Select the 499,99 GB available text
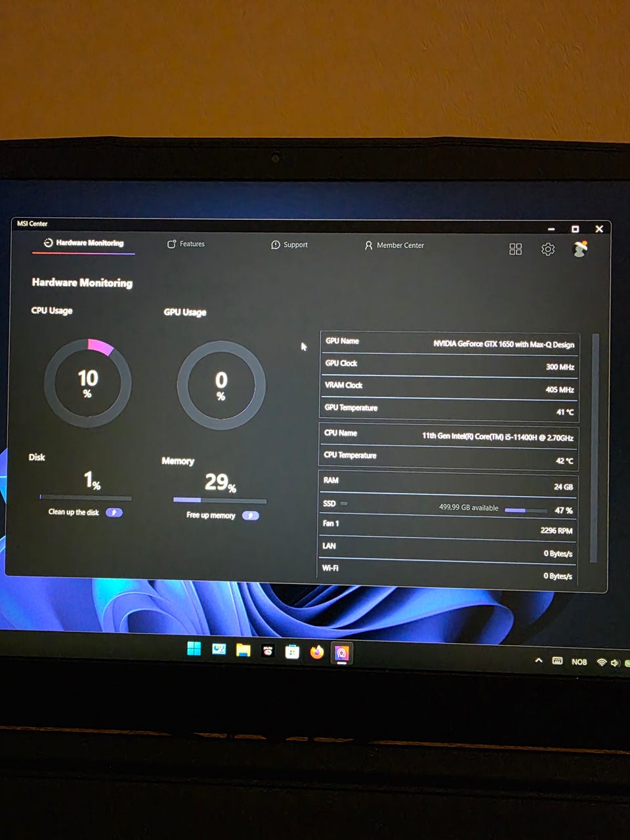The height and width of the screenshot is (840, 630). [469, 508]
